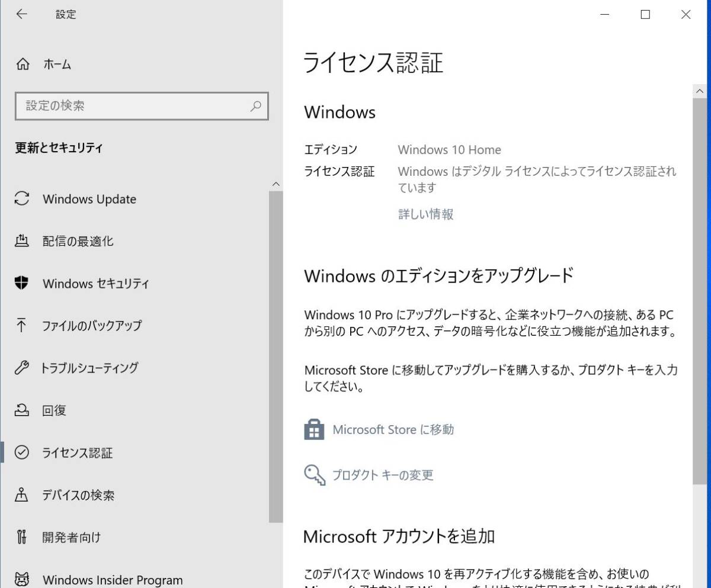The width and height of the screenshot is (711, 588).
Task: Click the Microsoft アカウントを追加 heading
Action: (399, 536)
